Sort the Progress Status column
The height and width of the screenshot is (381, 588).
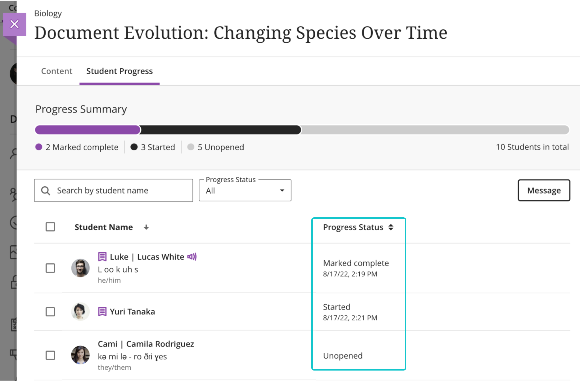(391, 227)
